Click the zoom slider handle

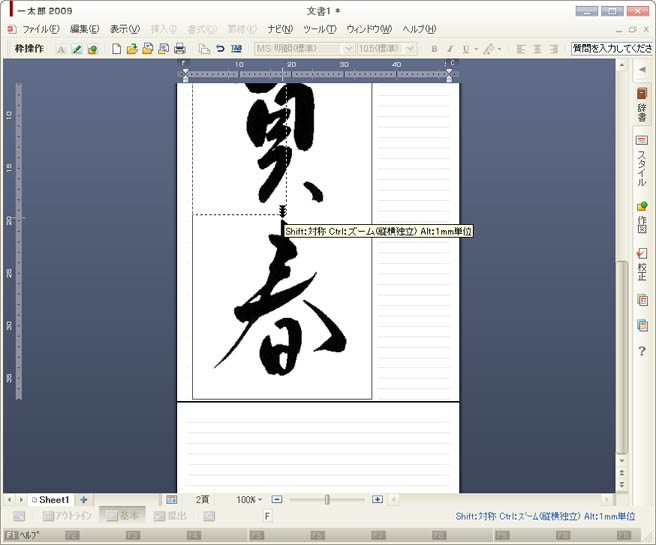(327, 499)
